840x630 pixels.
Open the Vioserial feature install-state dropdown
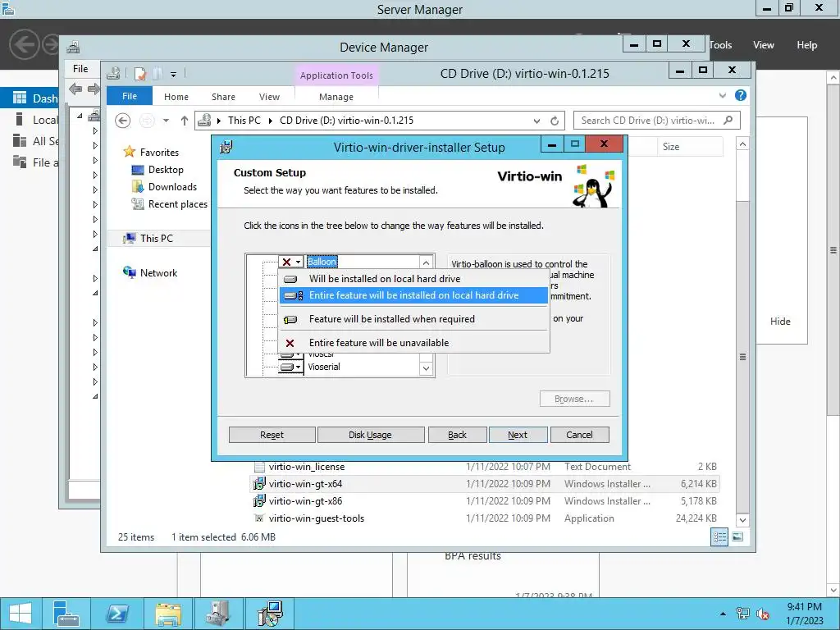[x=291, y=367]
